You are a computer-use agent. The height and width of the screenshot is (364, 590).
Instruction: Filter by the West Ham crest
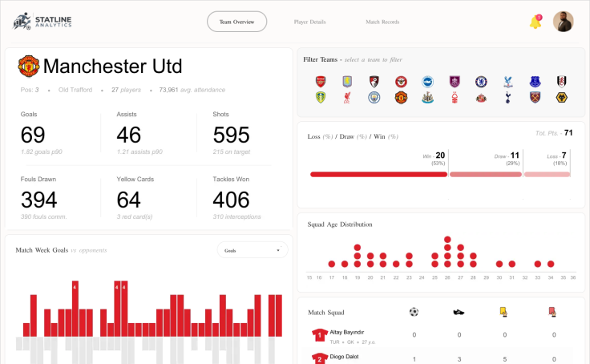tap(535, 98)
